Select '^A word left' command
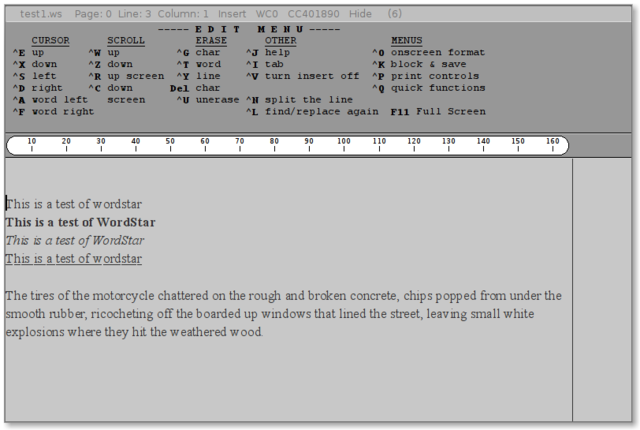 [x=50, y=100]
